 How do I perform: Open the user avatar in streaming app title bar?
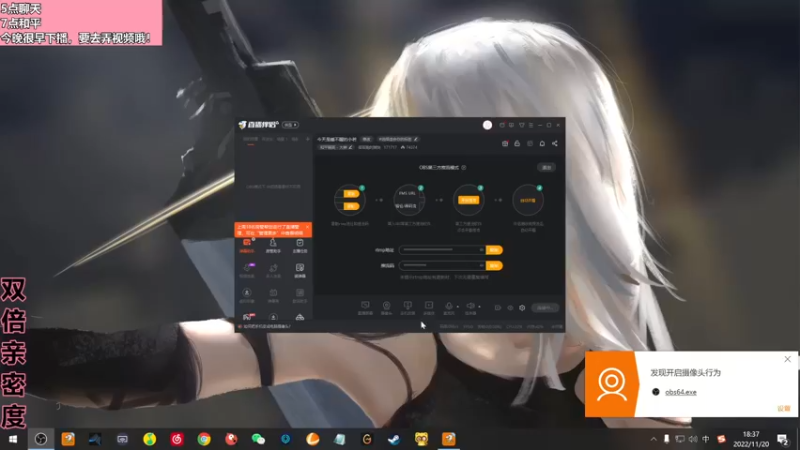[x=487, y=125]
